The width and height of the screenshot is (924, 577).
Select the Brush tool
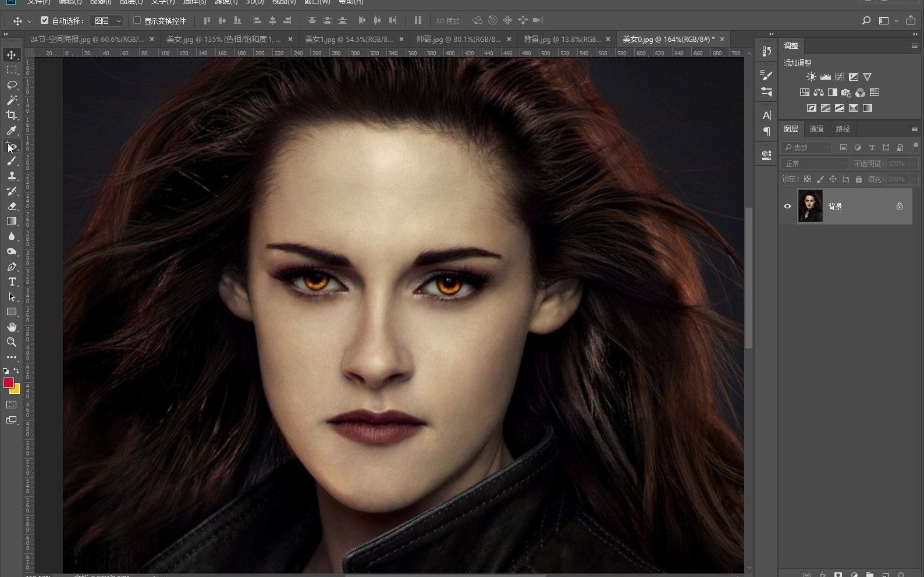(x=12, y=161)
